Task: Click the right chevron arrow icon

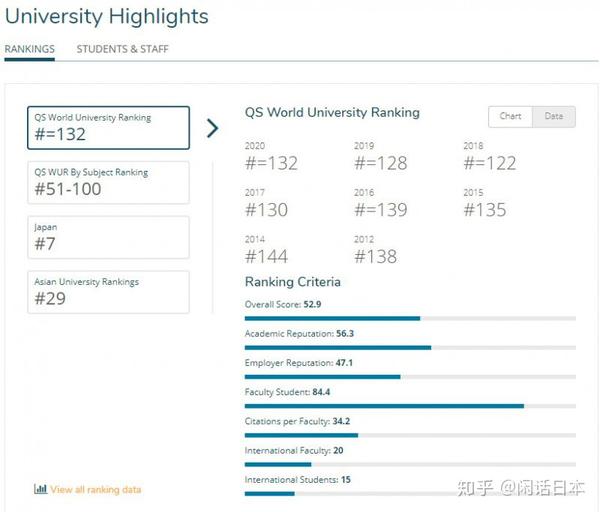Action: (212, 128)
